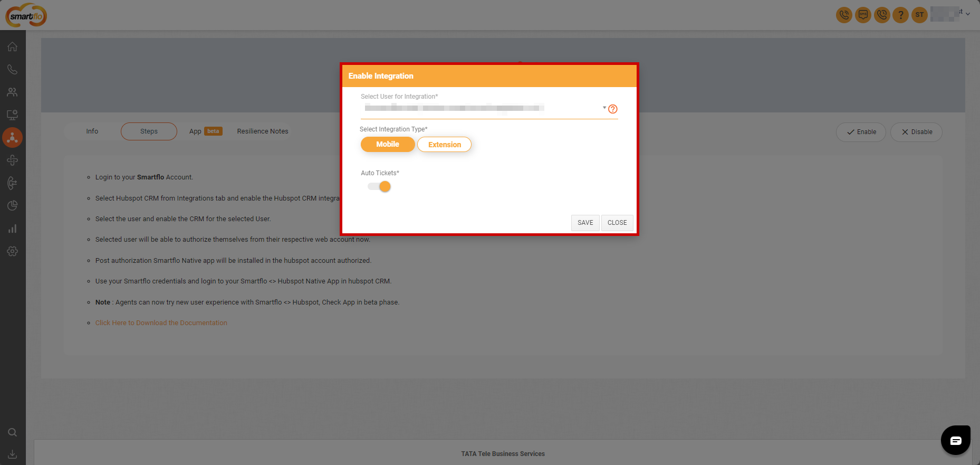Toggle the Auto Tickets switch
This screenshot has width=980, height=465.
pos(379,186)
